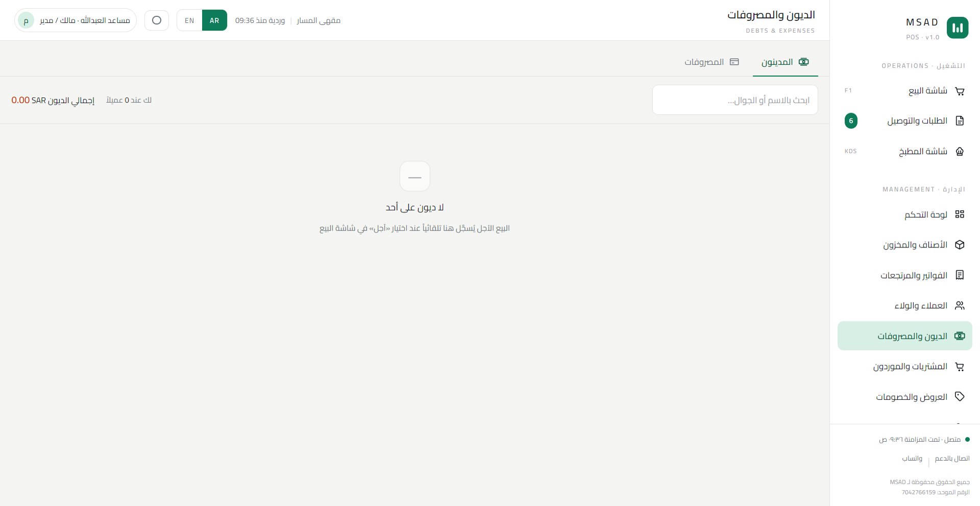
Task: Select the AR language option
Action: pos(214,20)
